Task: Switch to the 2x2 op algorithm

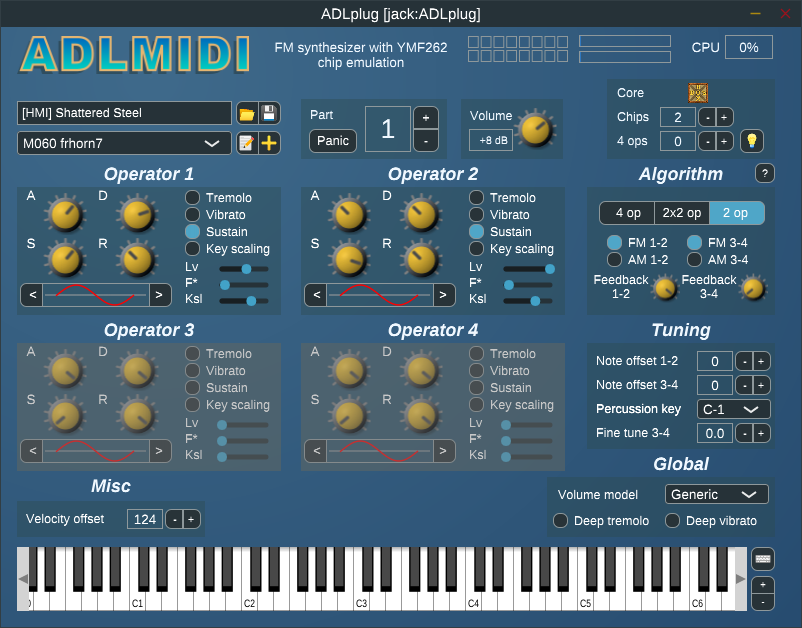Action: click(x=682, y=213)
